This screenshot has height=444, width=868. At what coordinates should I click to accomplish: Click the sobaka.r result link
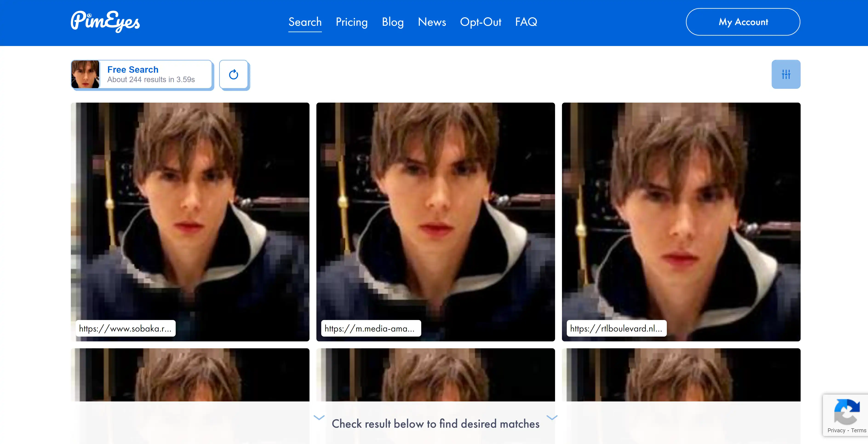[125, 327]
